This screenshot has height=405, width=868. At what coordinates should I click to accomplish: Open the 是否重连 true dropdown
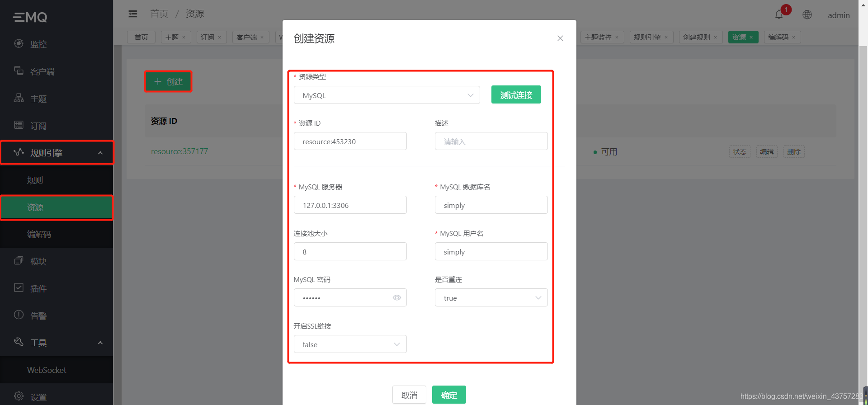coord(491,297)
